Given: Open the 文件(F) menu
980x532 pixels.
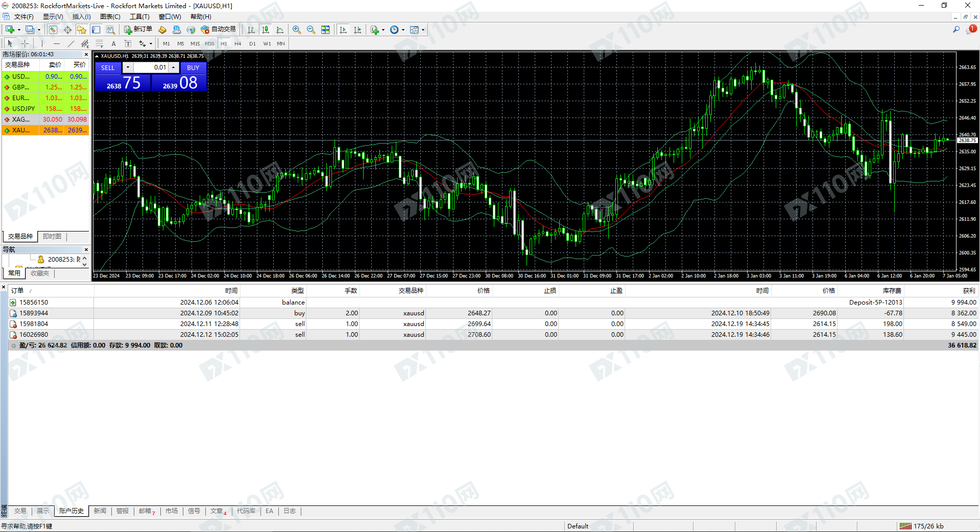Looking at the screenshot, I should [x=23, y=17].
